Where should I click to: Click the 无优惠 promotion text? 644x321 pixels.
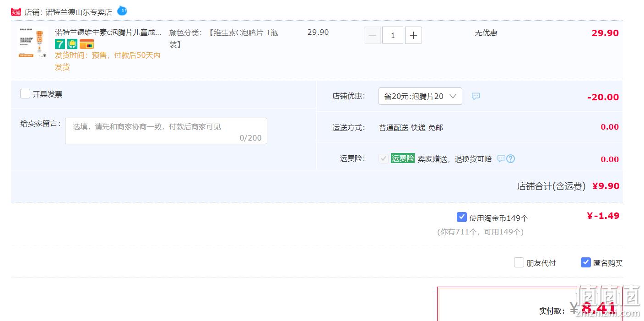[x=486, y=33]
